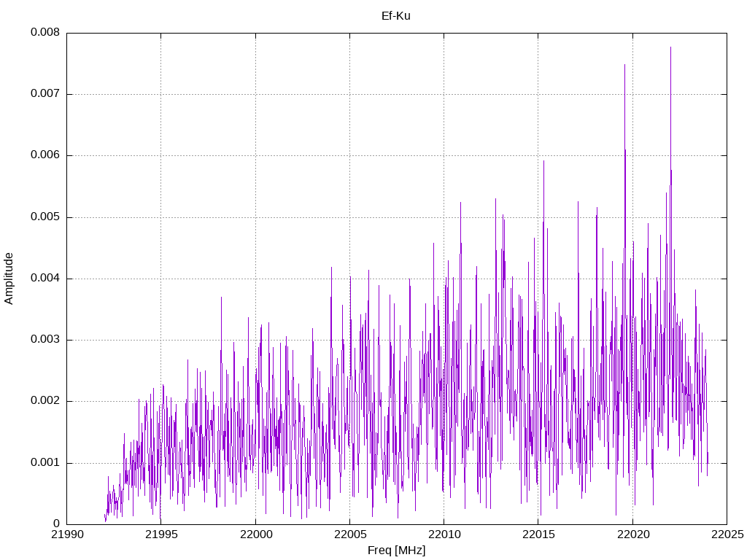Select the 0.007 y-axis tick label
Viewport: 747px width, 560px height.
coord(45,94)
